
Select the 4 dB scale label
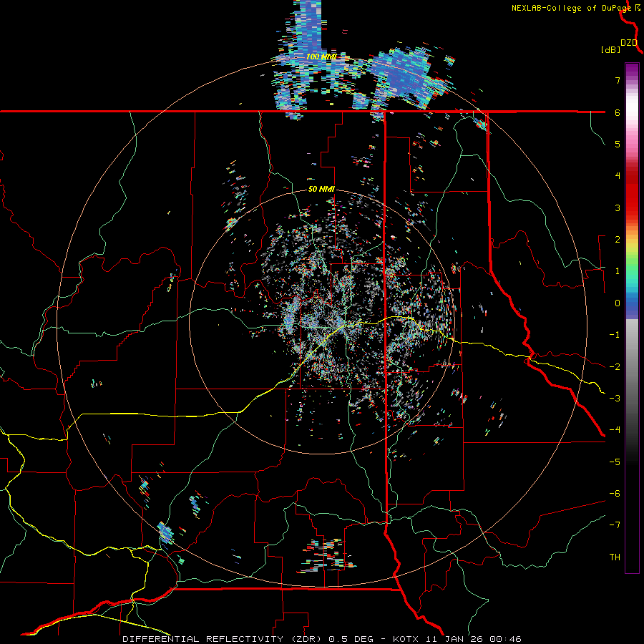[x=618, y=176]
